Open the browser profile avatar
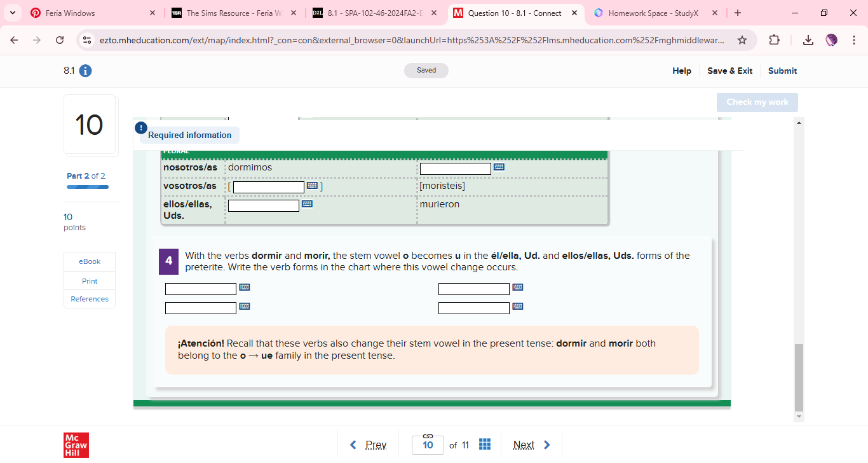The width and height of the screenshot is (868, 463). tap(831, 40)
